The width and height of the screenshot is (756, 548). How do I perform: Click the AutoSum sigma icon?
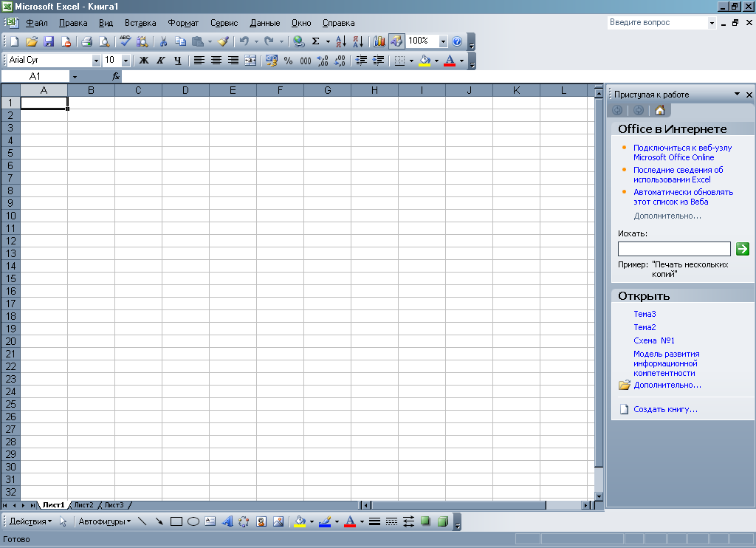[x=316, y=41]
